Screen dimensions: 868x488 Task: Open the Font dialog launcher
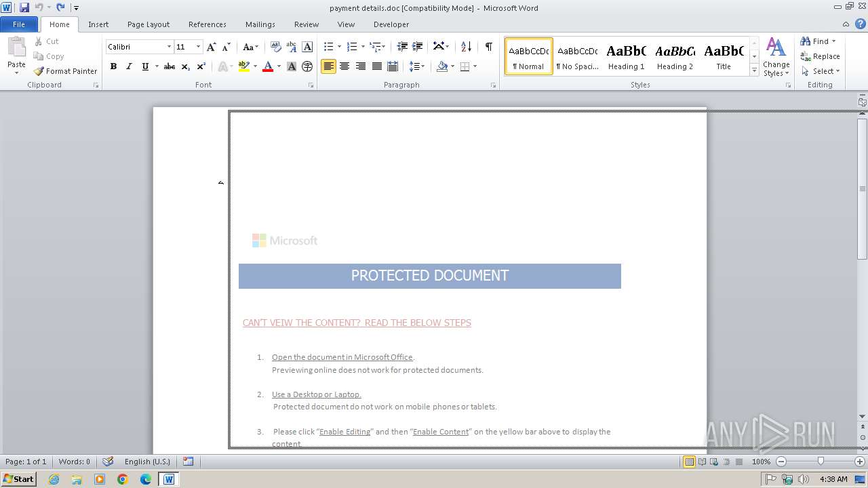tap(311, 85)
